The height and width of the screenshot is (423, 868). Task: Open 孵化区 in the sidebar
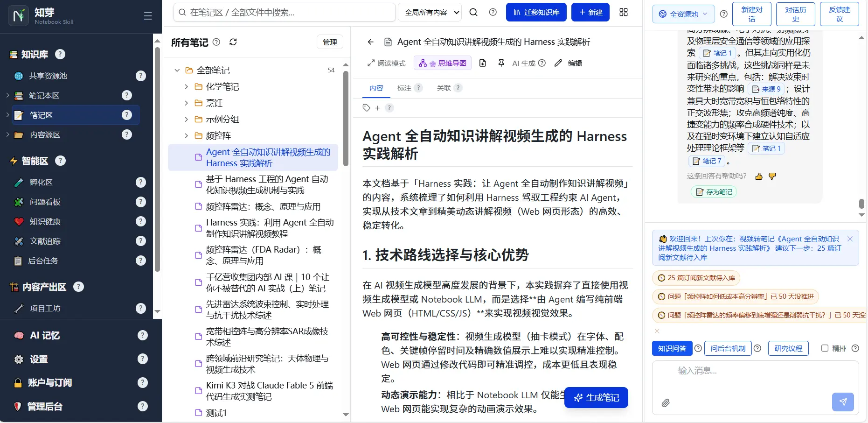(41, 182)
